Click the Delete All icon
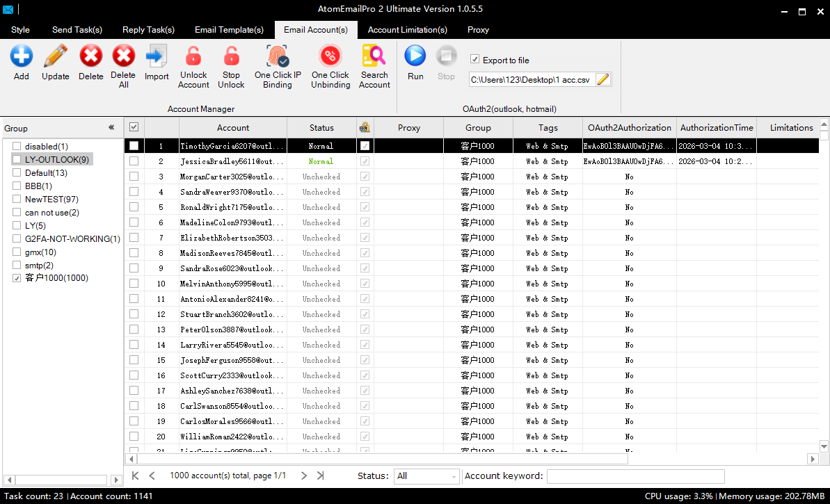 click(123, 56)
